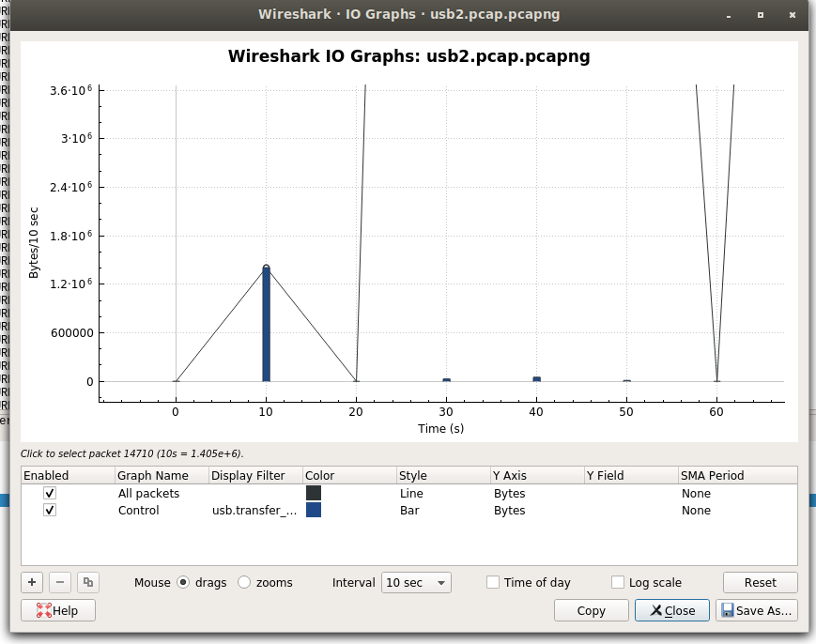Maximize the IO Graphs window
The height and width of the screenshot is (644, 816).
tap(761, 15)
